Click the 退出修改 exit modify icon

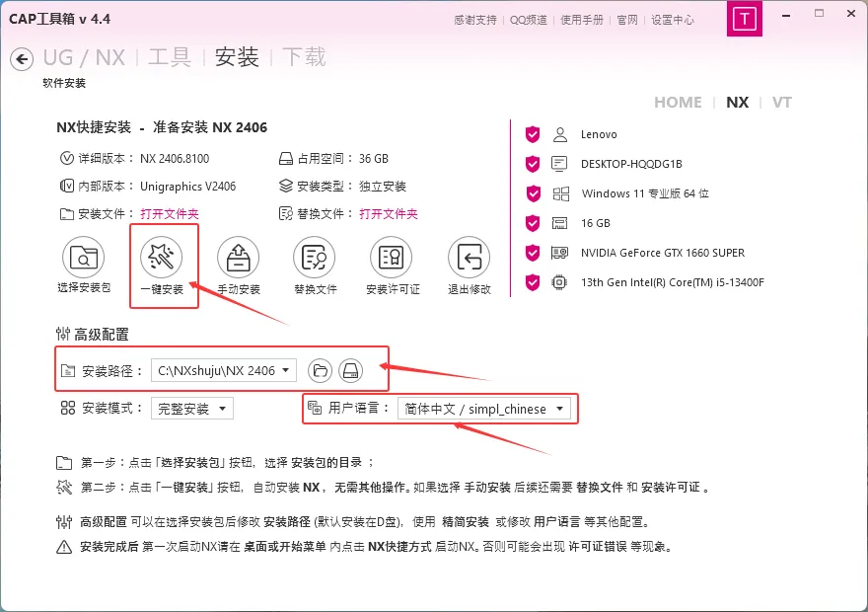click(469, 257)
